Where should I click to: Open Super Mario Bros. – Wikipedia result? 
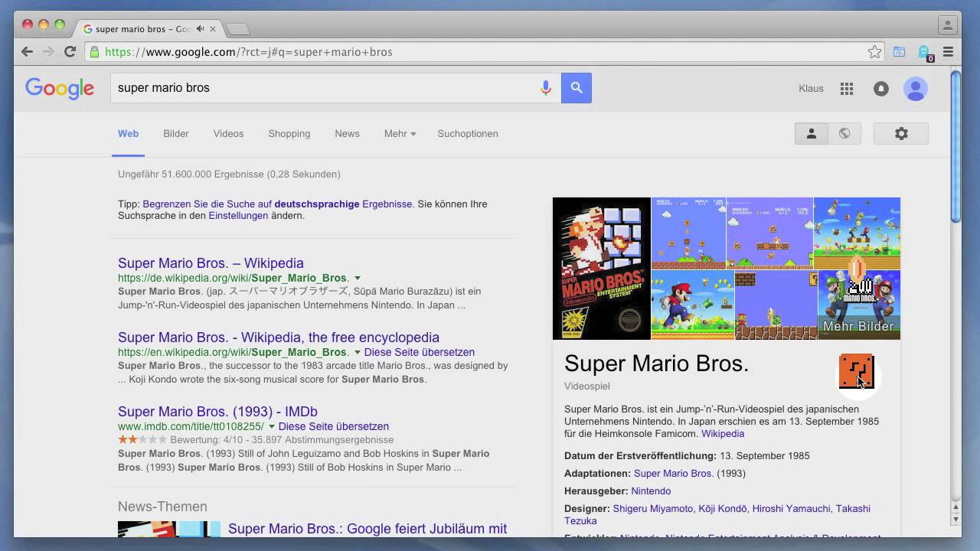click(211, 262)
